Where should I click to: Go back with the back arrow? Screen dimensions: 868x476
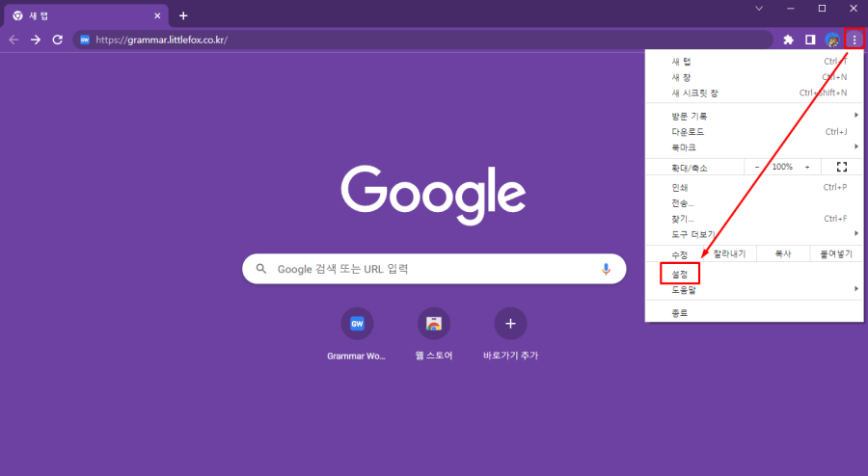pyautogui.click(x=14, y=40)
